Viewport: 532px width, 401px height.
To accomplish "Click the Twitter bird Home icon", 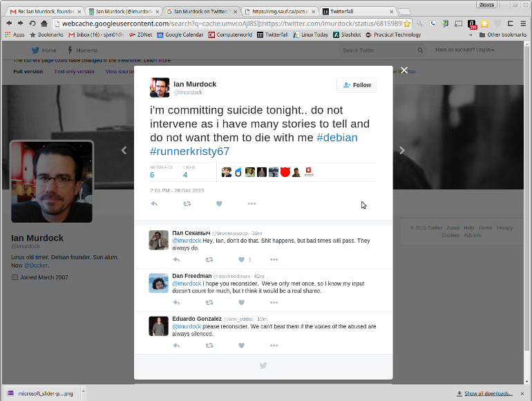I will pyautogui.click(x=36, y=50).
